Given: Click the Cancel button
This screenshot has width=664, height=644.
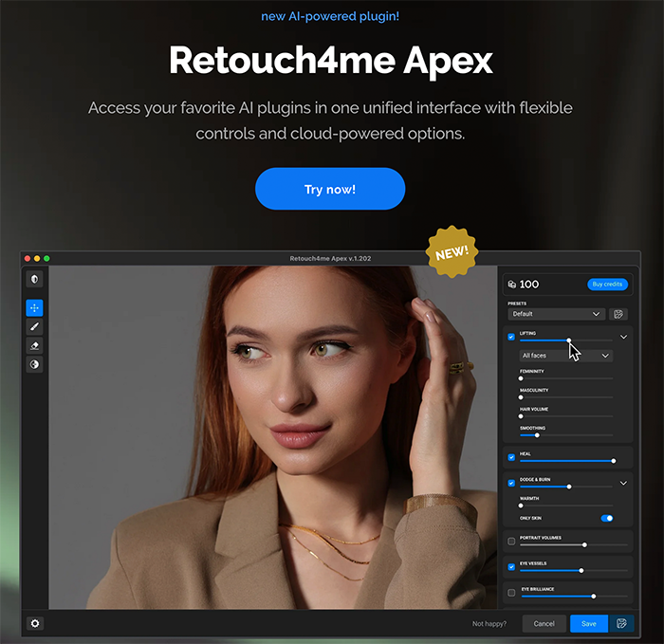Looking at the screenshot, I should 544,624.
